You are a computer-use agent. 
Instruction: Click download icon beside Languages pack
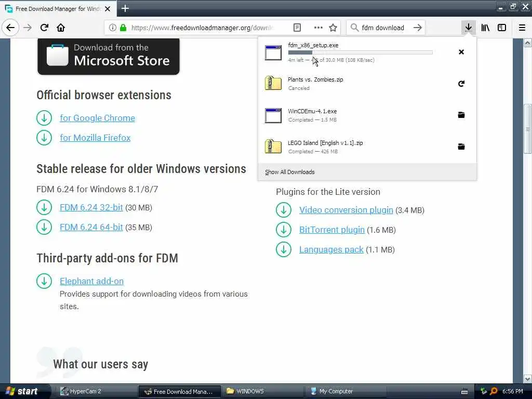[x=284, y=250]
